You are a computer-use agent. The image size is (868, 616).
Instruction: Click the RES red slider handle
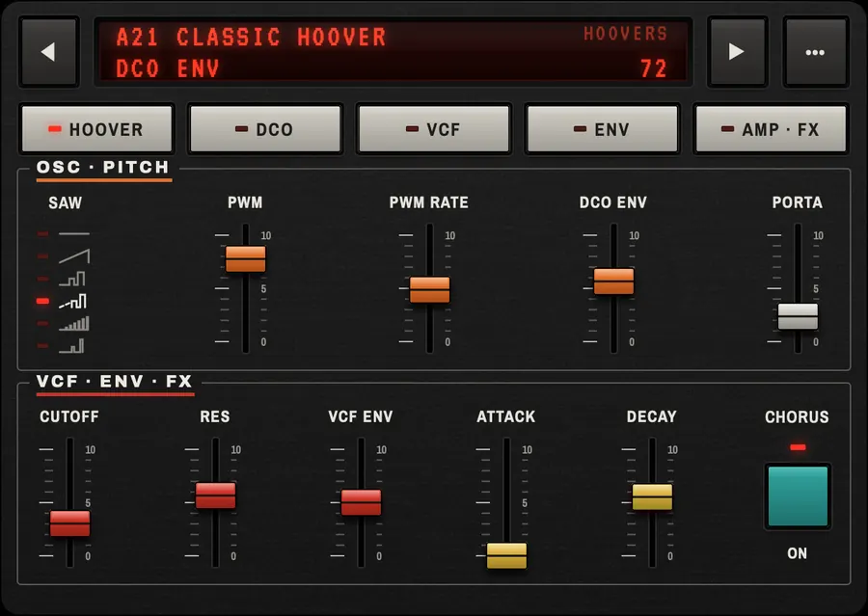215,495
